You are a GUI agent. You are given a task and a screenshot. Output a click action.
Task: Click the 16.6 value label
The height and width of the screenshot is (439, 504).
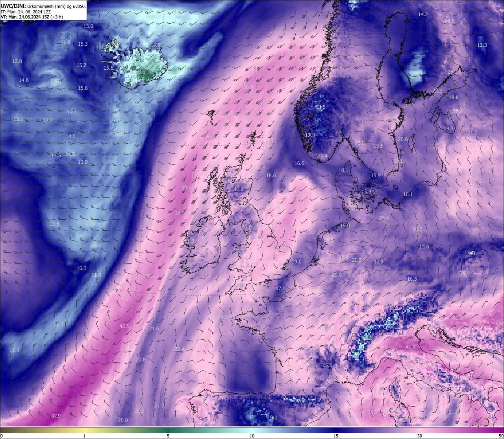point(299,163)
